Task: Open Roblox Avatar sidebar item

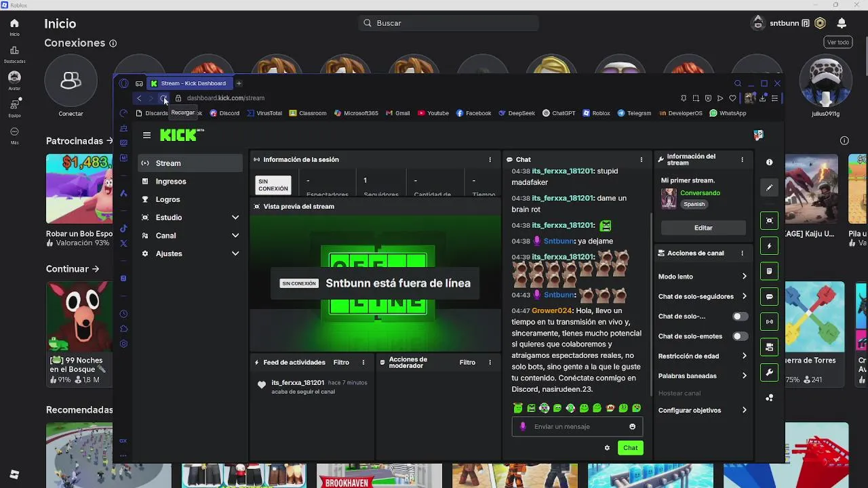Action: pyautogui.click(x=14, y=81)
